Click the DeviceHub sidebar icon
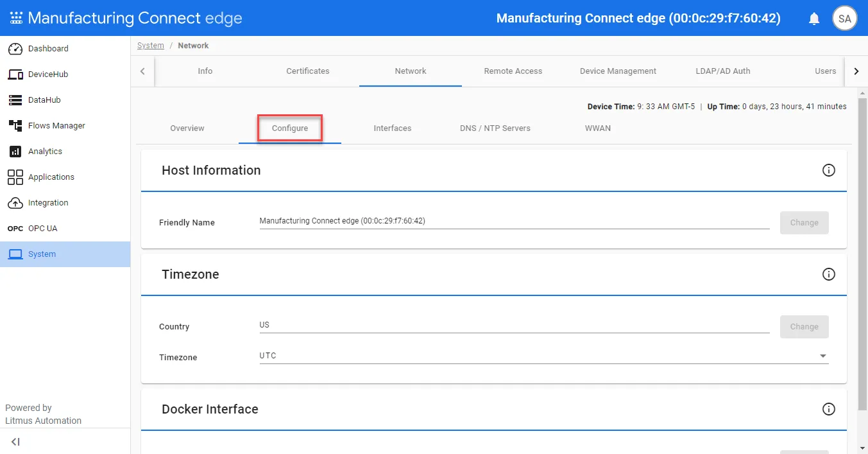The width and height of the screenshot is (868, 454). tap(15, 74)
